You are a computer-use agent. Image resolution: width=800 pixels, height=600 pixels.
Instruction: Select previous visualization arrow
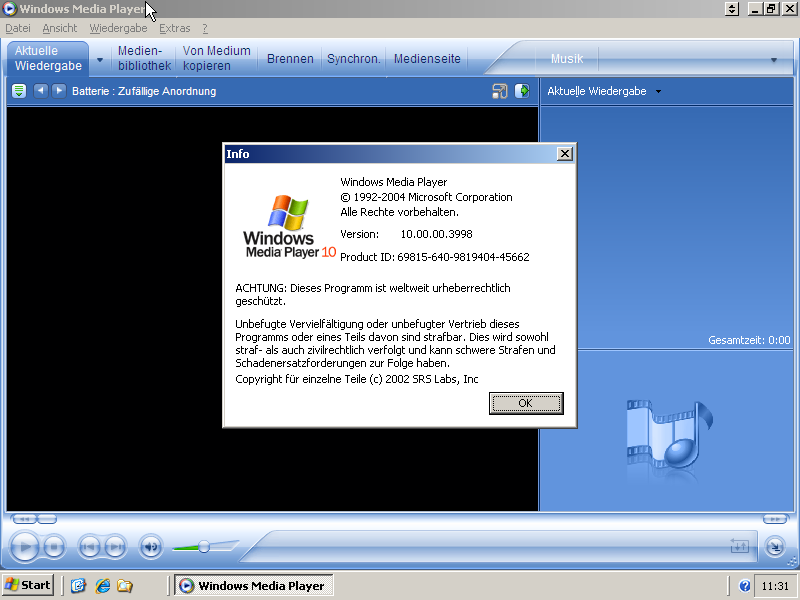tap(41, 91)
